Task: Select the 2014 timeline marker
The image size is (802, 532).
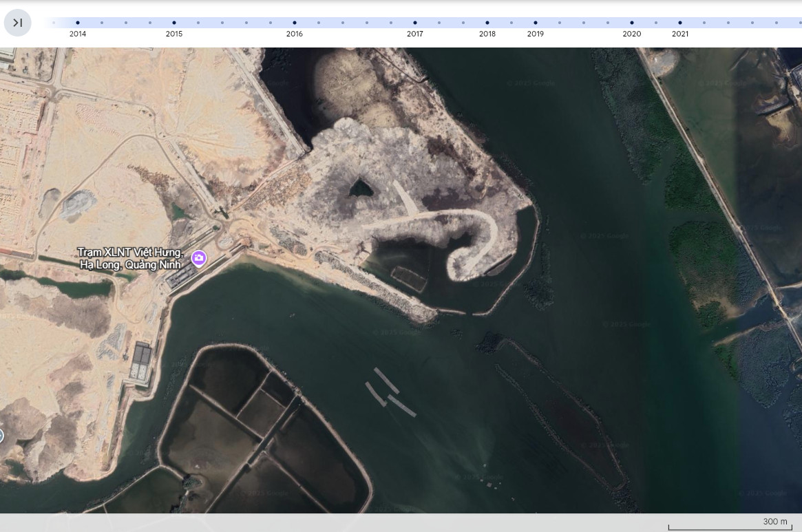Action: click(78, 21)
